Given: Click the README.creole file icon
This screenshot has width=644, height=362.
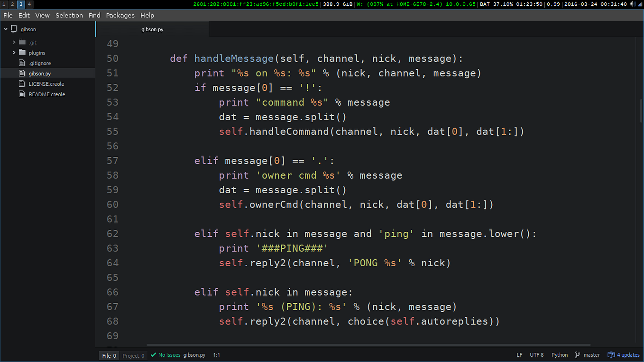Looking at the screenshot, I should coord(22,94).
